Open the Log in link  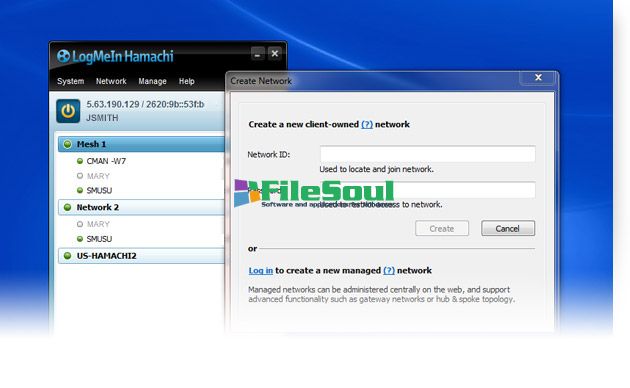click(x=260, y=271)
